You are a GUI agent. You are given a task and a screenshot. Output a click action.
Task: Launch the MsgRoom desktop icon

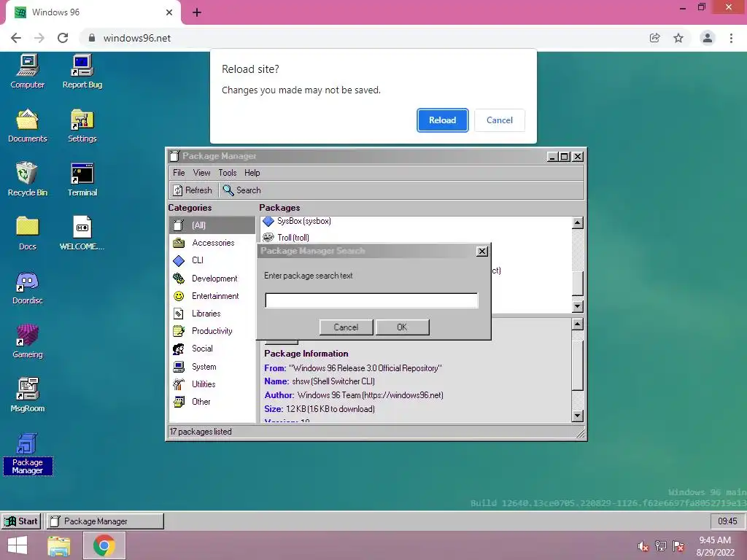[28, 395]
